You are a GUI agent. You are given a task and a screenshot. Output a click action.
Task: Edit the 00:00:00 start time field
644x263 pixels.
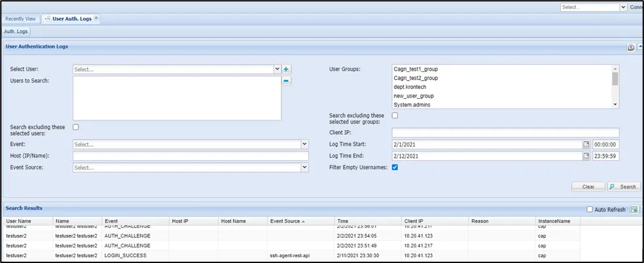(x=606, y=145)
